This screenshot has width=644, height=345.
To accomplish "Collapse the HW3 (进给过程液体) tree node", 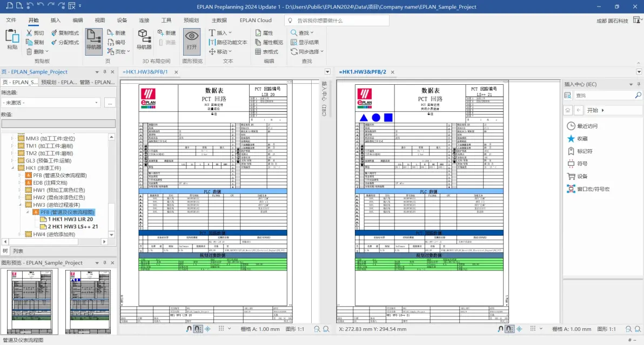I will click(x=20, y=205).
